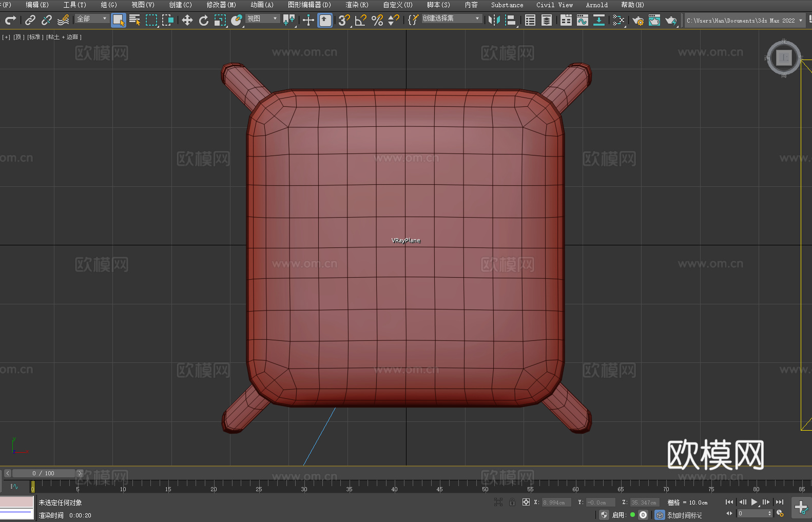Open Render Setup teapot icon

tap(638, 20)
